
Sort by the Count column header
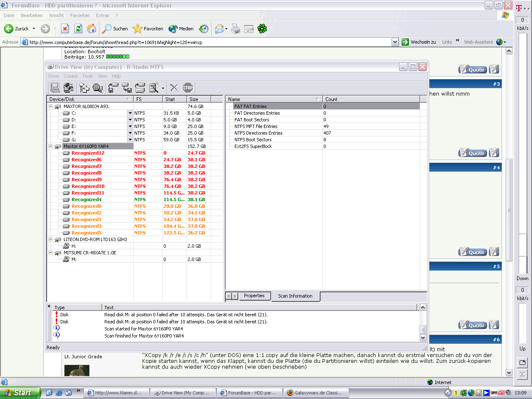click(x=371, y=99)
